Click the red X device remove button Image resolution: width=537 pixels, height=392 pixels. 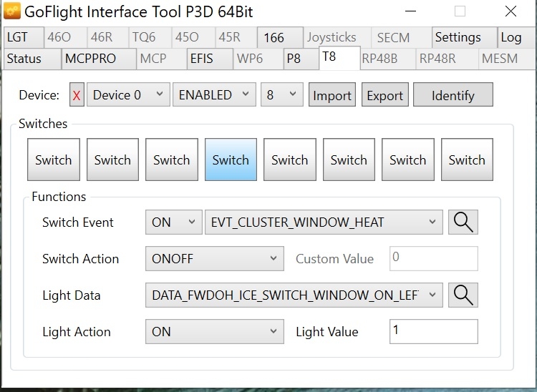(77, 95)
